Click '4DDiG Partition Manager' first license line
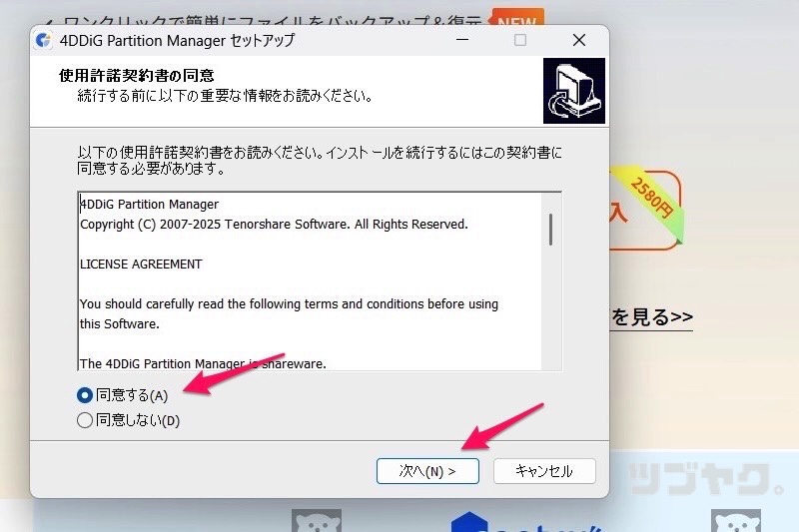Viewport: 799px width, 532px height. point(149,205)
